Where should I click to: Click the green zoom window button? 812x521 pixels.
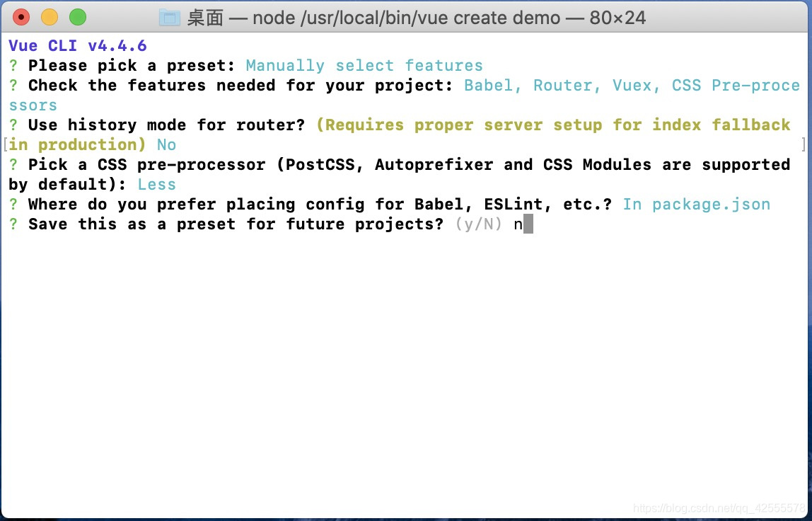pos(78,17)
